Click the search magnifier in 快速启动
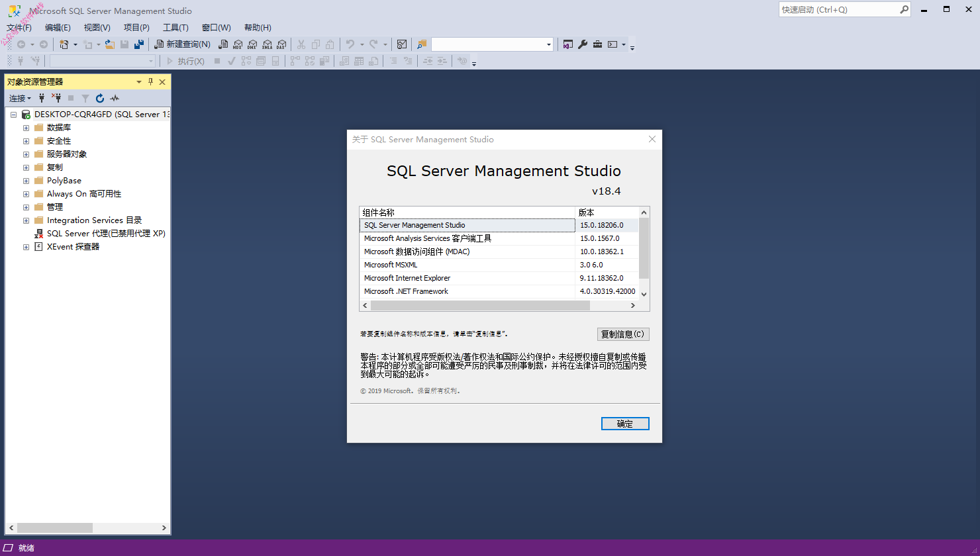The height and width of the screenshot is (556, 980). pos(904,9)
